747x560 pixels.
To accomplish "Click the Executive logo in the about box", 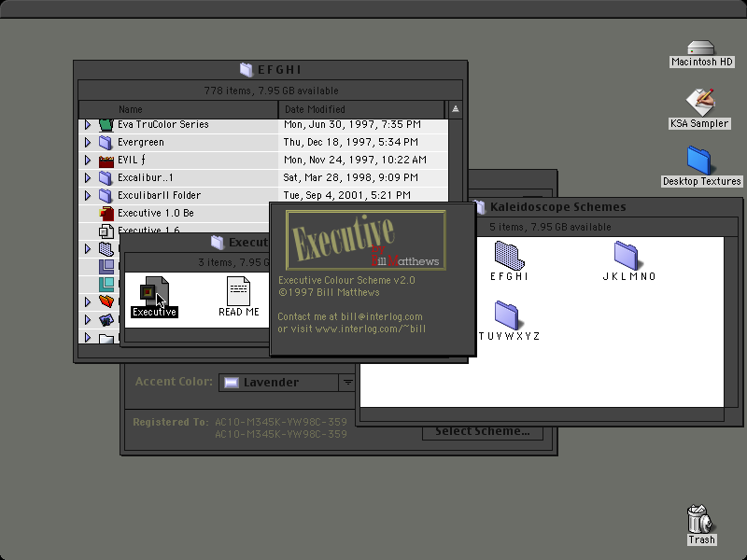I will click(365, 241).
